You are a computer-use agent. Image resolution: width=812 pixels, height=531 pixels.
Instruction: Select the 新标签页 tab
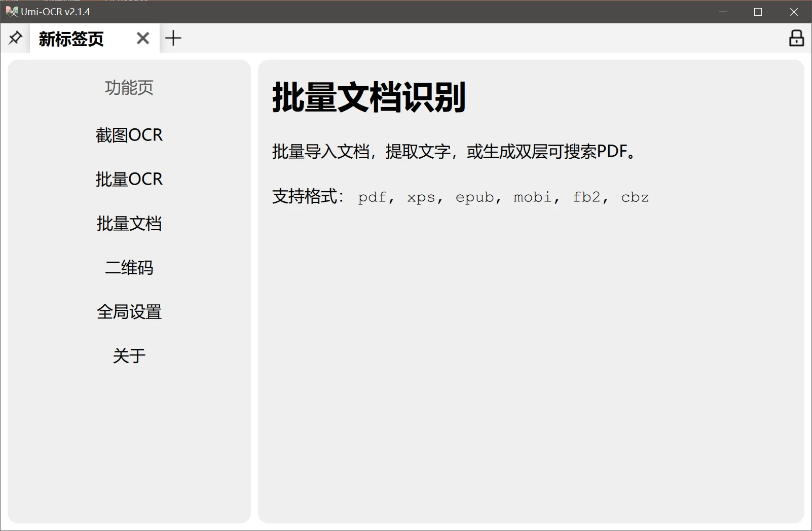71,39
